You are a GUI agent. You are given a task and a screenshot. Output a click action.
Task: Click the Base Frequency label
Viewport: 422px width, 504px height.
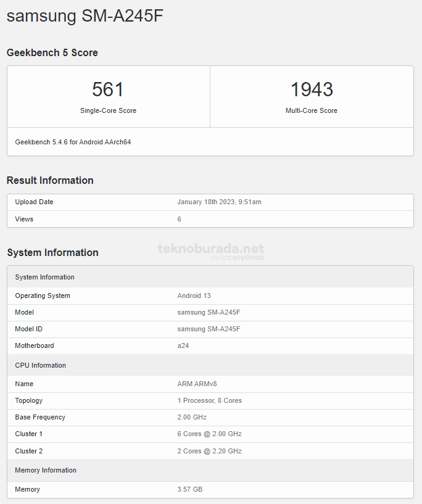coord(40,417)
